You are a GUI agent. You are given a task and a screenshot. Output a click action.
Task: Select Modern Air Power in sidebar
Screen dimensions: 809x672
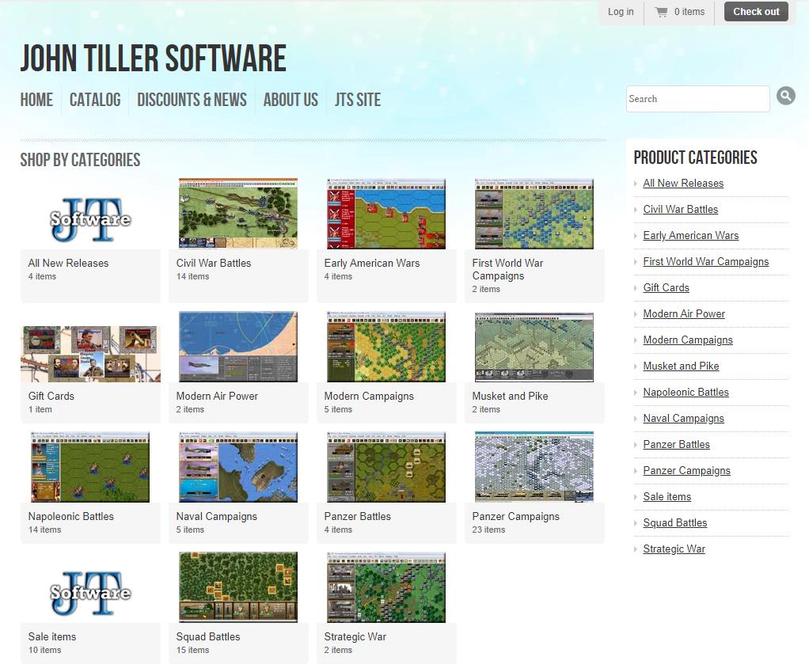click(684, 313)
